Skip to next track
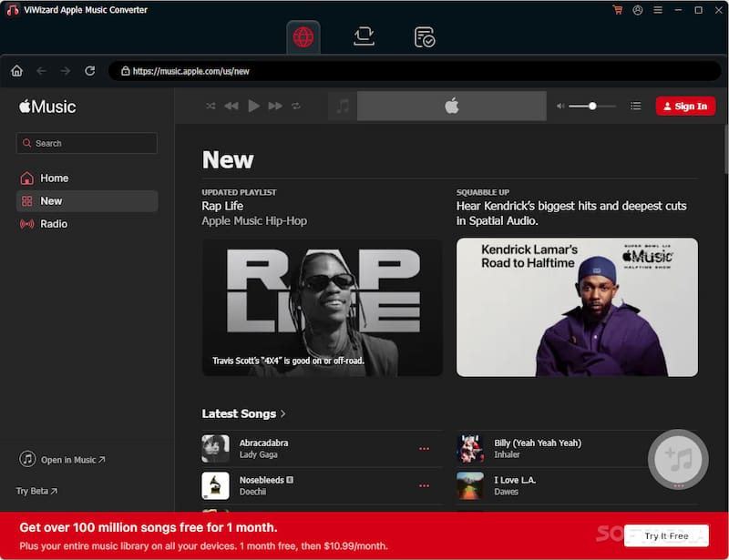Image resolution: width=729 pixels, height=560 pixels. (275, 106)
